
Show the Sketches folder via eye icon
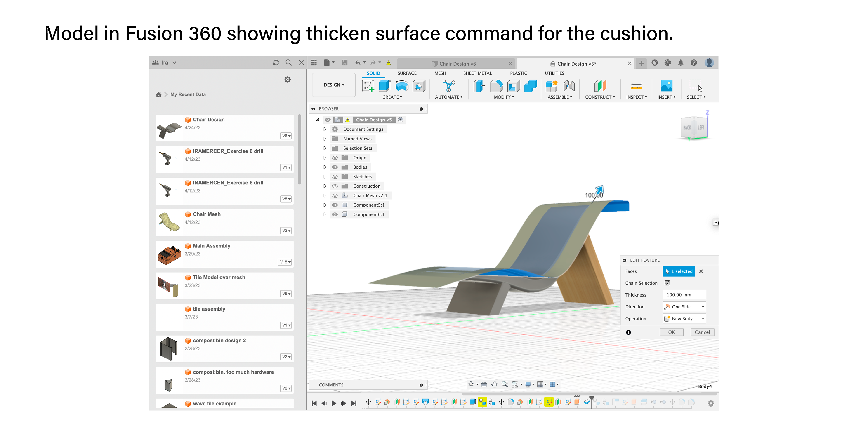[335, 176]
